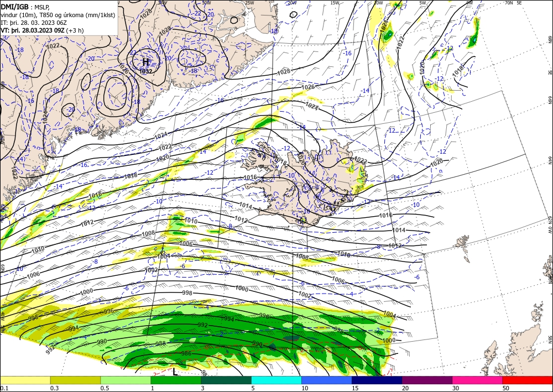Screen dimensions: 553x392
Task: Select the dark green 3–5 legend swatch
Action: [x=226, y=380]
